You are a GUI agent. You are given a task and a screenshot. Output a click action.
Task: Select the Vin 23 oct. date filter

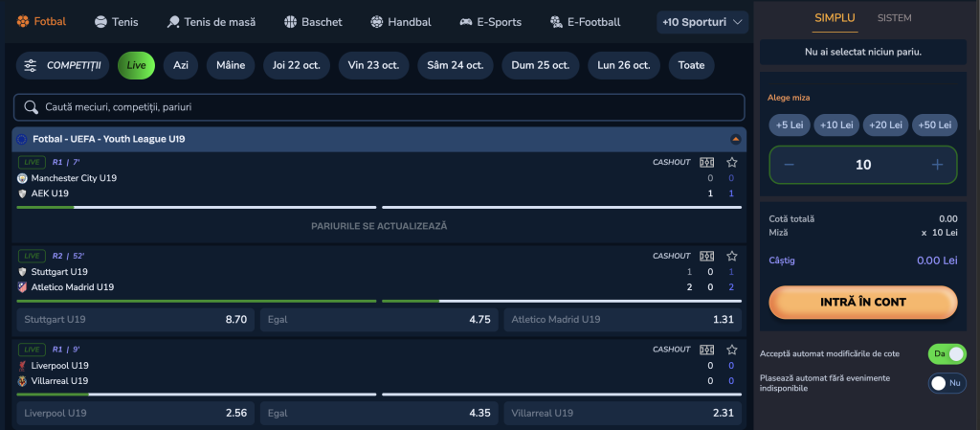(374, 66)
